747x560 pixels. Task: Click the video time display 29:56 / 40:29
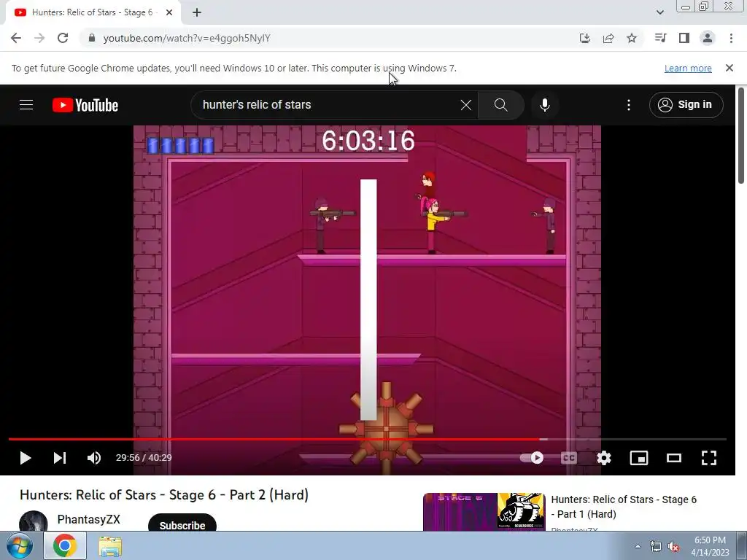click(144, 458)
